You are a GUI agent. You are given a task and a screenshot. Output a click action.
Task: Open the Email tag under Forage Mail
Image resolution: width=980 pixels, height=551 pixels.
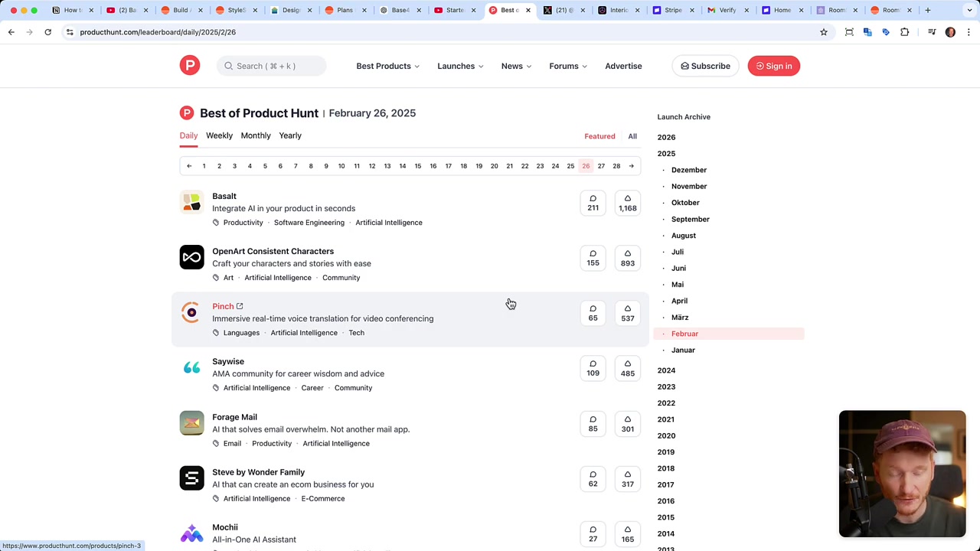point(232,444)
